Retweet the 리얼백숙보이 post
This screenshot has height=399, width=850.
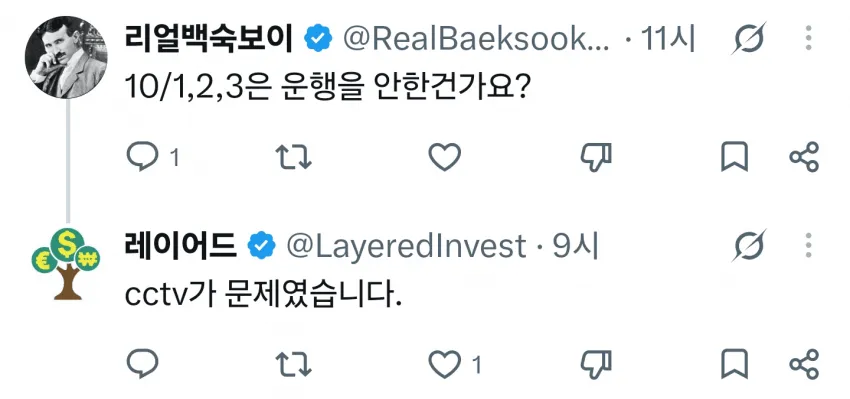tap(293, 157)
